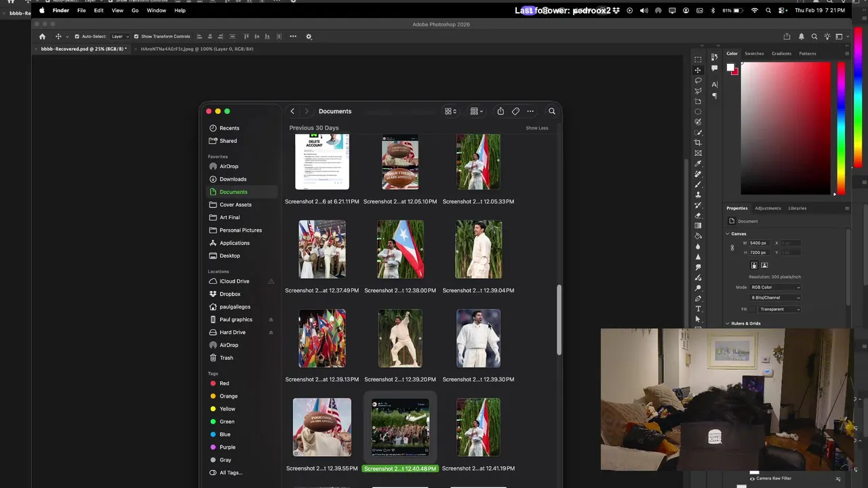
Task: Click the Wi-Fi icon in menu bar
Action: 754,11
